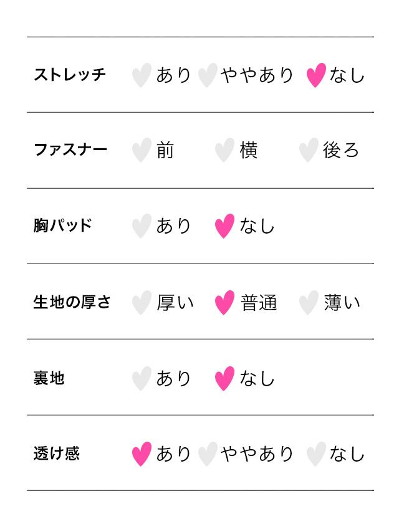
Task: Tap the gray heart beside ファスナー 前
Action: pyautogui.click(x=142, y=150)
